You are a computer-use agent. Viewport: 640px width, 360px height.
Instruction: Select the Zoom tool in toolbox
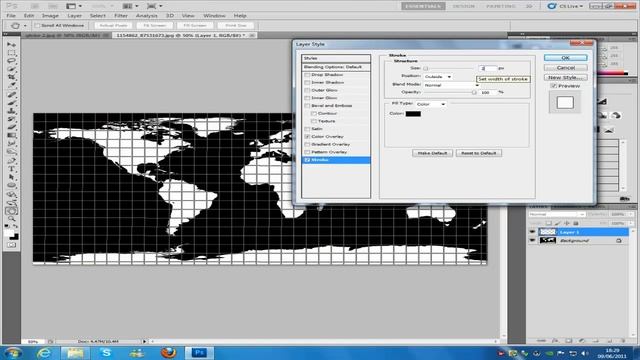click(x=11, y=219)
